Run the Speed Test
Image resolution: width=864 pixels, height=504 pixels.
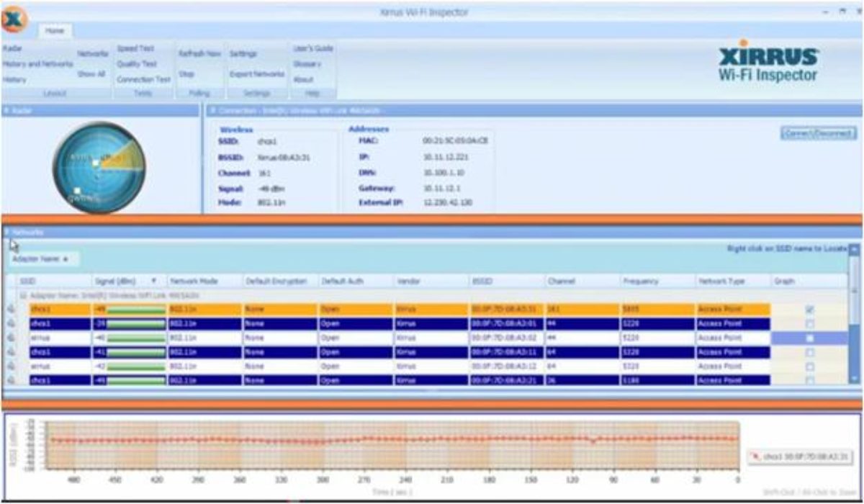click(x=135, y=48)
